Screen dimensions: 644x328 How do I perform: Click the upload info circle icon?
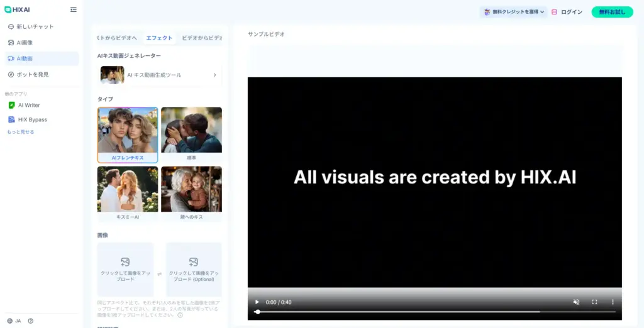pyautogui.click(x=180, y=315)
